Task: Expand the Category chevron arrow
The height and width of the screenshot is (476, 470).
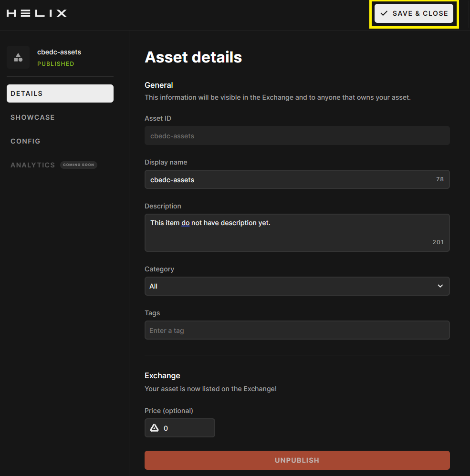Action: click(x=440, y=286)
